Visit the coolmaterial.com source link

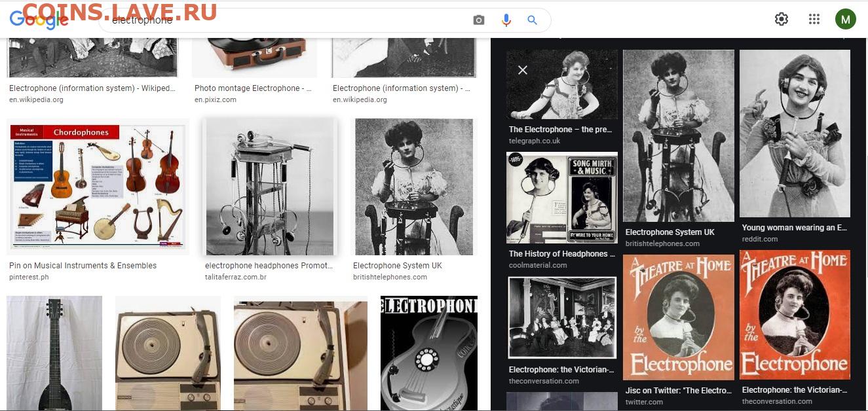point(538,265)
